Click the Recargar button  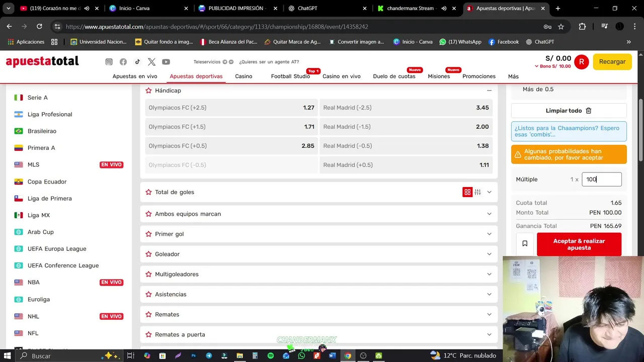click(612, 62)
